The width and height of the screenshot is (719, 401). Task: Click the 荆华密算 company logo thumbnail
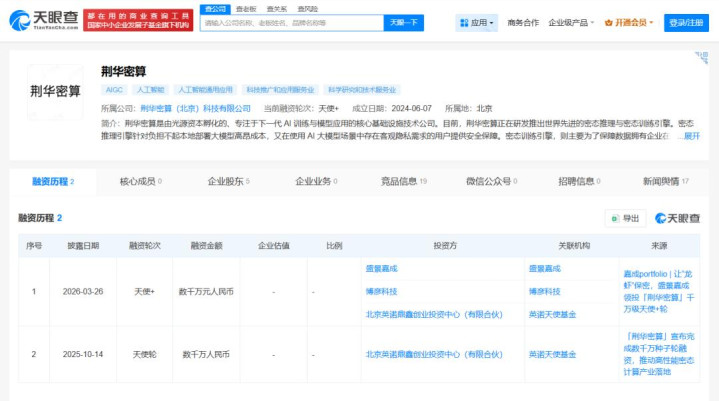(x=55, y=91)
